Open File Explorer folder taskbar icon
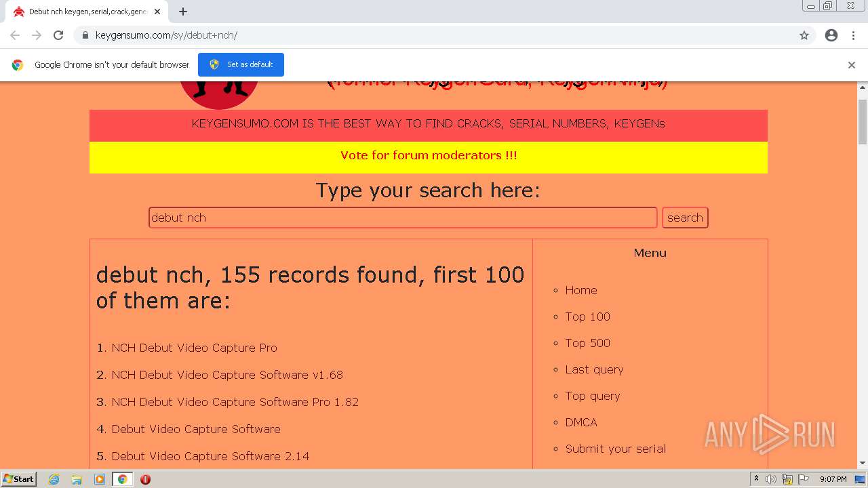 pos(77,479)
